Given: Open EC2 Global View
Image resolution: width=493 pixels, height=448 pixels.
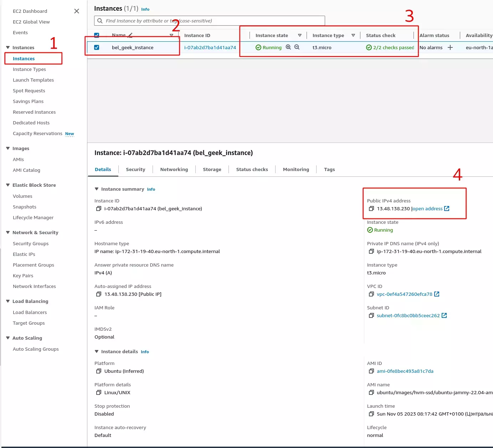Looking at the screenshot, I should 31,22.
